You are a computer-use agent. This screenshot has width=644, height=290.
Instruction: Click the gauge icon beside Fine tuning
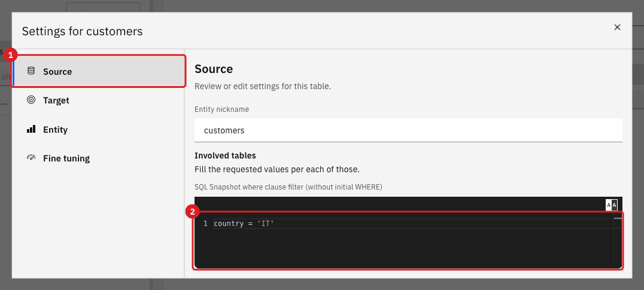[x=31, y=158]
